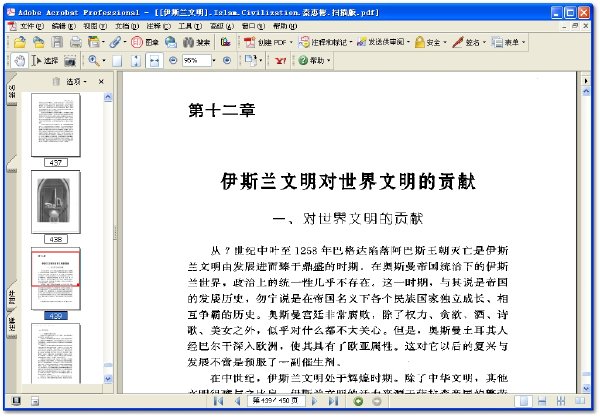Click the Attach file paperclip icon
The image size is (600, 417).
(115, 42)
